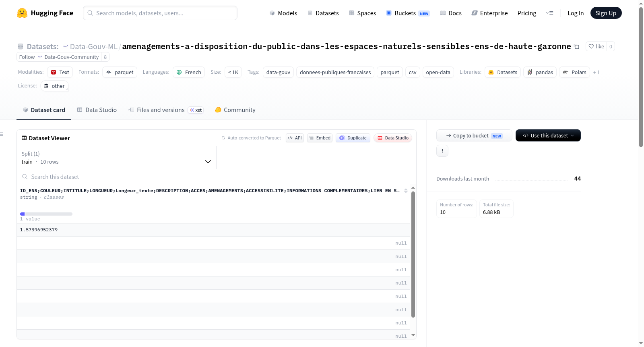Open the Split train dropdown
644x347 pixels.
pos(116,158)
